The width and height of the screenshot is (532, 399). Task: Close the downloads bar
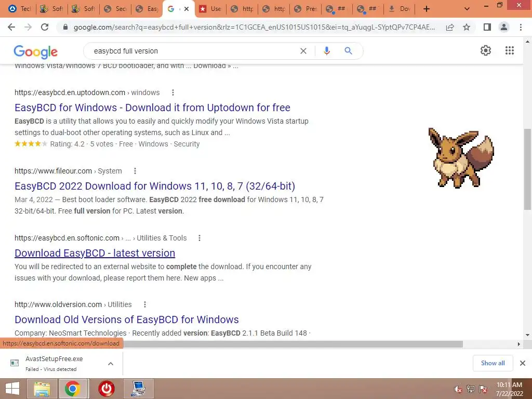(523, 363)
